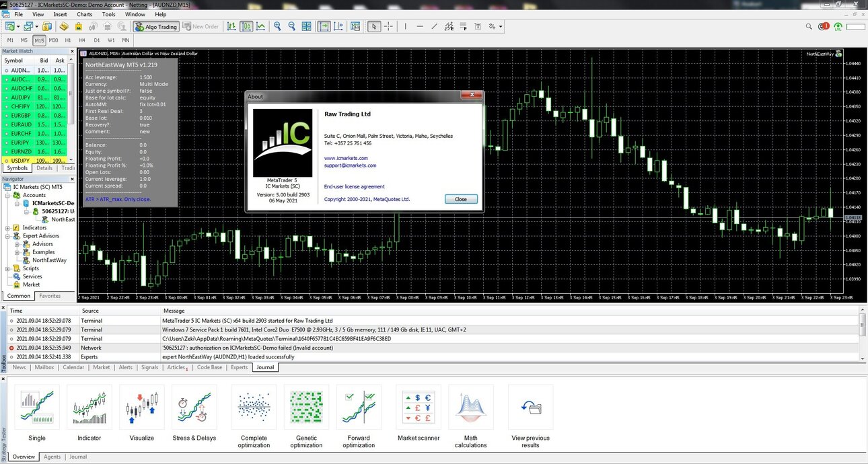This screenshot has height=464, width=868.
Task: Collapse the Accounts tree node
Action: pyautogui.click(x=8, y=195)
